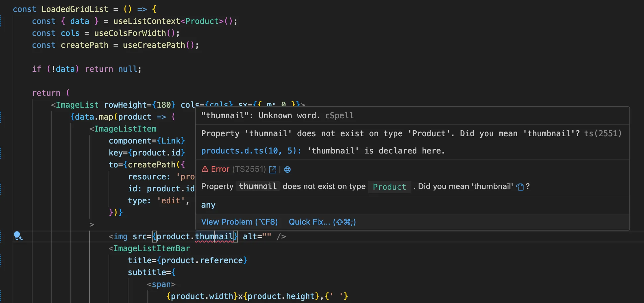644x303 pixels.
Task: Click the red warning triangle in the error popup
Action: tap(204, 169)
